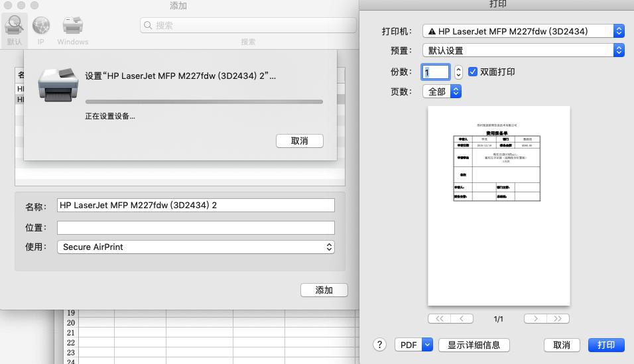
Task: Click the location (位置) field
Action: click(196, 227)
